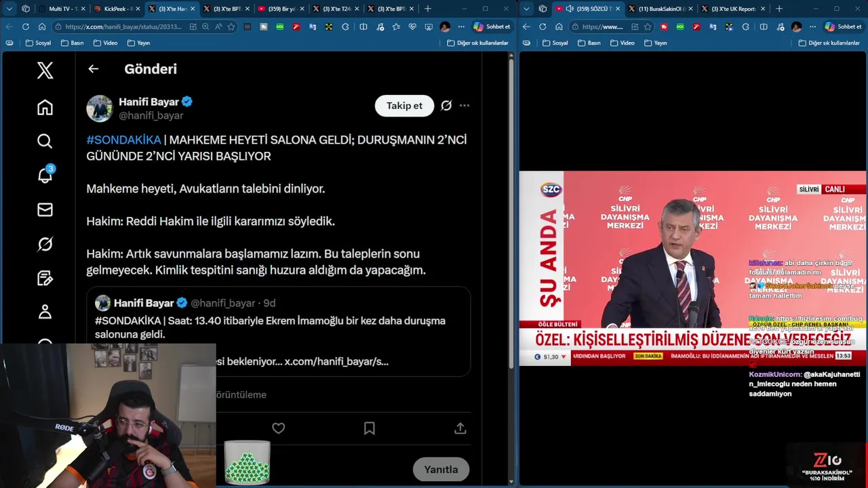Open Grok icon in X sidebar
This screenshot has width=868, height=488.
pos(45,244)
